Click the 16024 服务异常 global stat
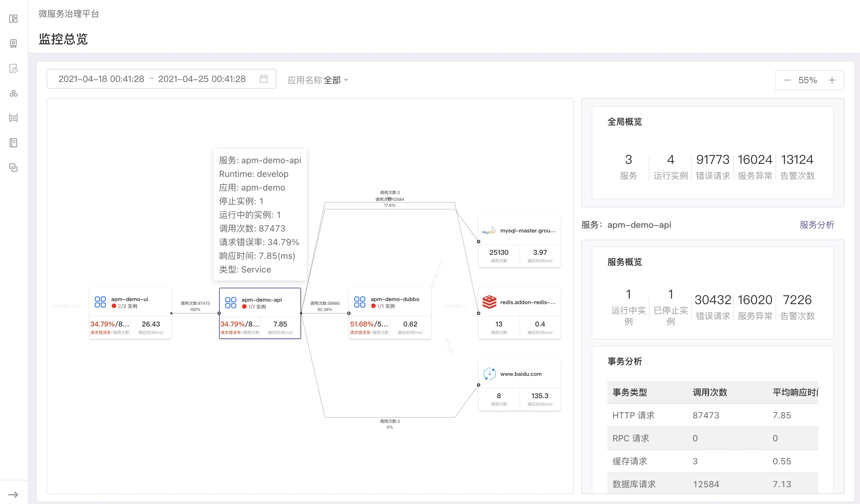Viewport: 860px width, 504px height. pyautogui.click(x=755, y=167)
